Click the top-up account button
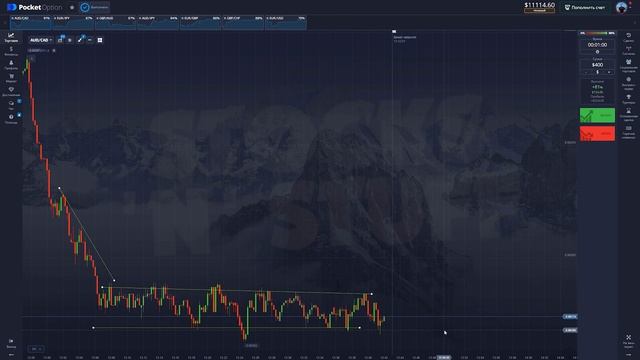The width and height of the screenshot is (640, 360). tap(585, 7)
